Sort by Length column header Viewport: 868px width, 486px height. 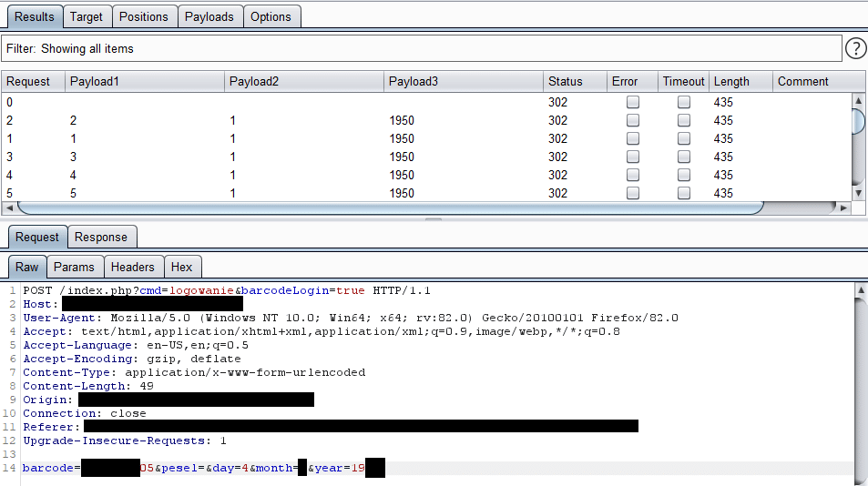(740, 81)
